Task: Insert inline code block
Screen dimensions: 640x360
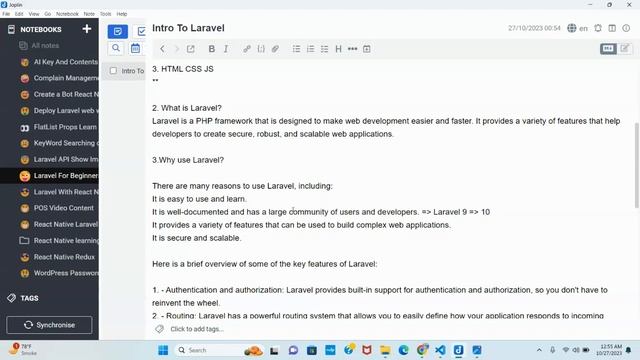Action: coord(261,49)
